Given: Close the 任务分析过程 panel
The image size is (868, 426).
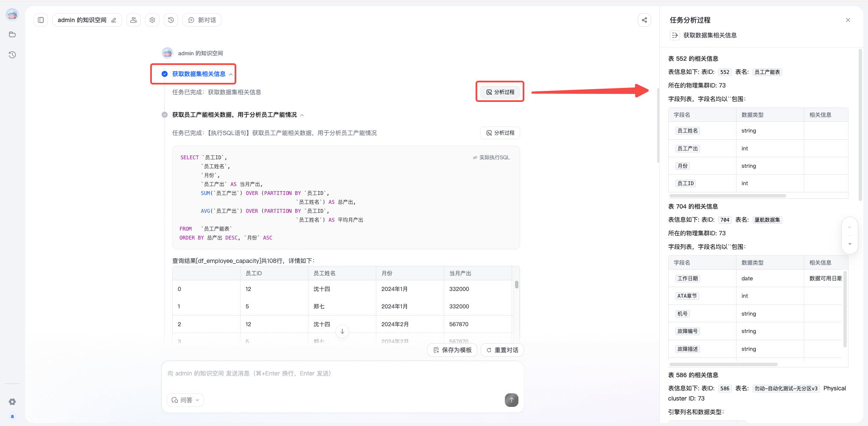Looking at the screenshot, I should click(848, 20).
